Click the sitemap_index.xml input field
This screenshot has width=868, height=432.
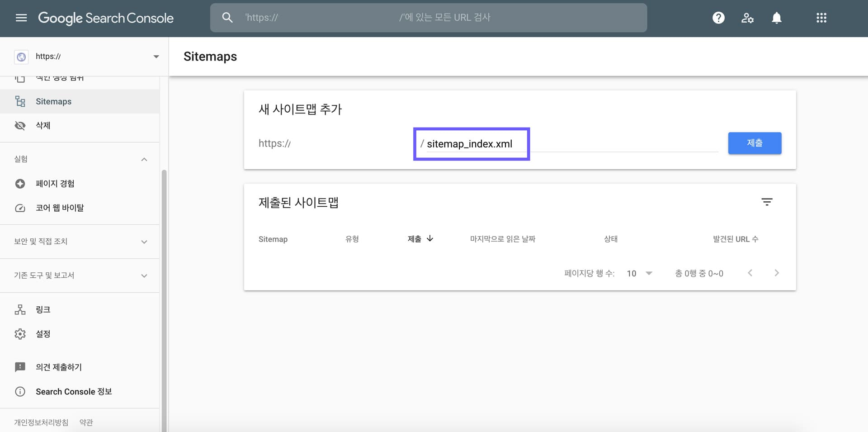472,144
